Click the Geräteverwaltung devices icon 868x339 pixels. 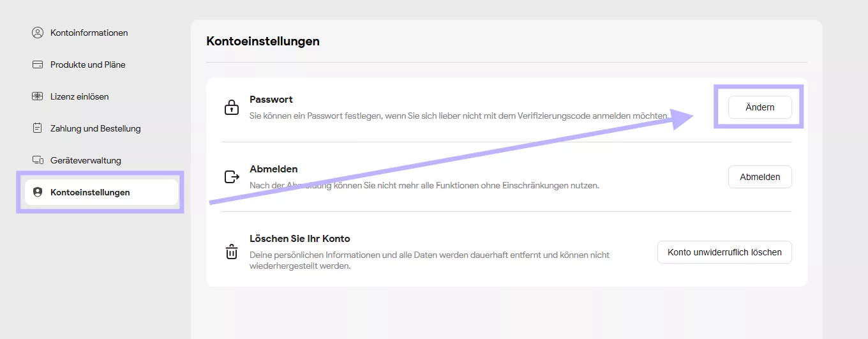tap(38, 160)
